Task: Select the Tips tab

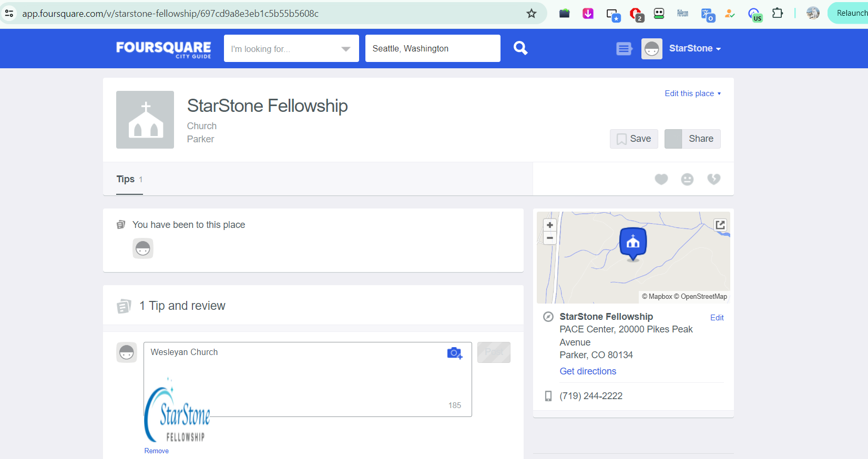Action: [x=129, y=180]
